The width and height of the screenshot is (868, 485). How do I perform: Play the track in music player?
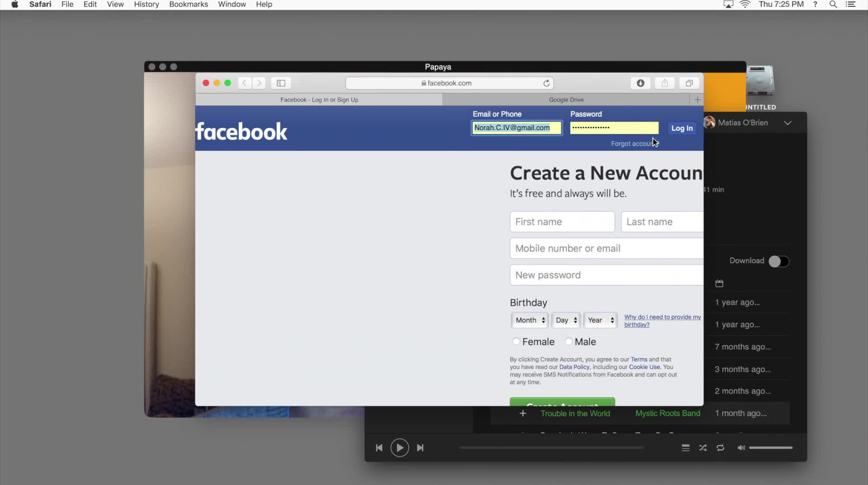point(400,447)
